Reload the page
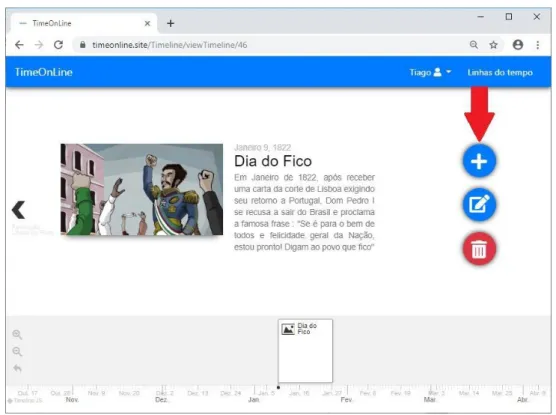 click(59, 45)
